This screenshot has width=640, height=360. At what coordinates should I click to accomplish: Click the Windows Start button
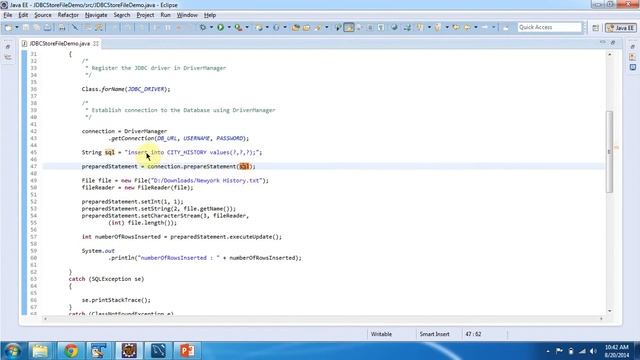click(12, 351)
